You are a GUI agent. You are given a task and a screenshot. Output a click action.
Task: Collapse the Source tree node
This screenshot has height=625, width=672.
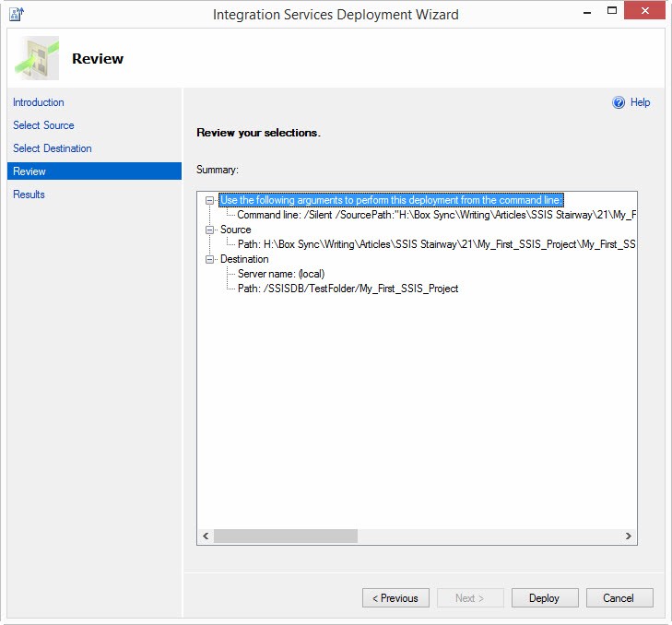pos(210,230)
